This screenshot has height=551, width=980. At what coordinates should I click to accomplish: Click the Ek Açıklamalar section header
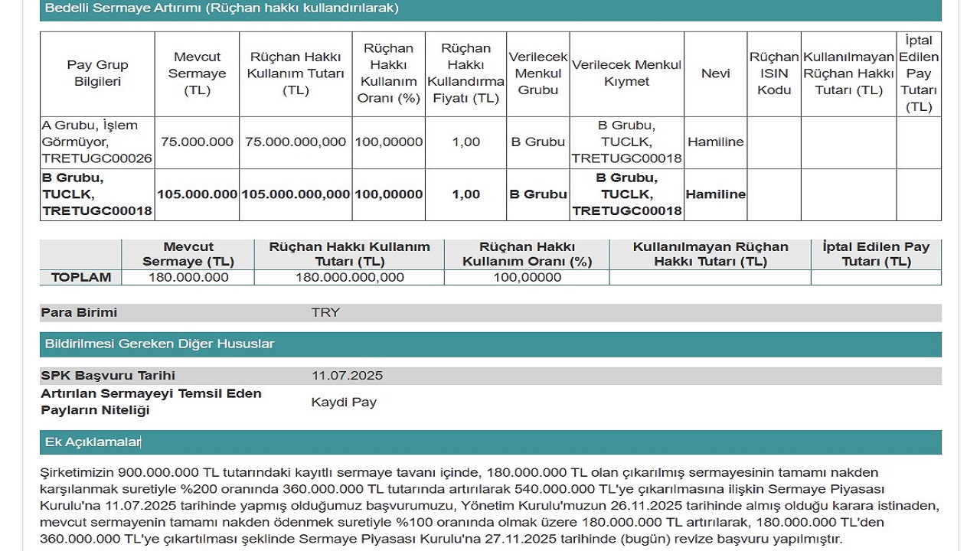tap(93, 442)
